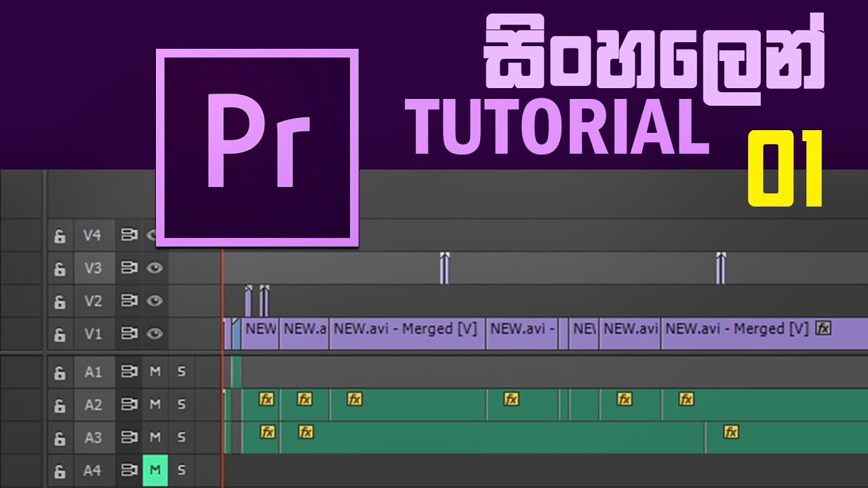This screenshot has height=488, width=868.
Task: Toggle lock on audio track A1
Action: (60, 372)
